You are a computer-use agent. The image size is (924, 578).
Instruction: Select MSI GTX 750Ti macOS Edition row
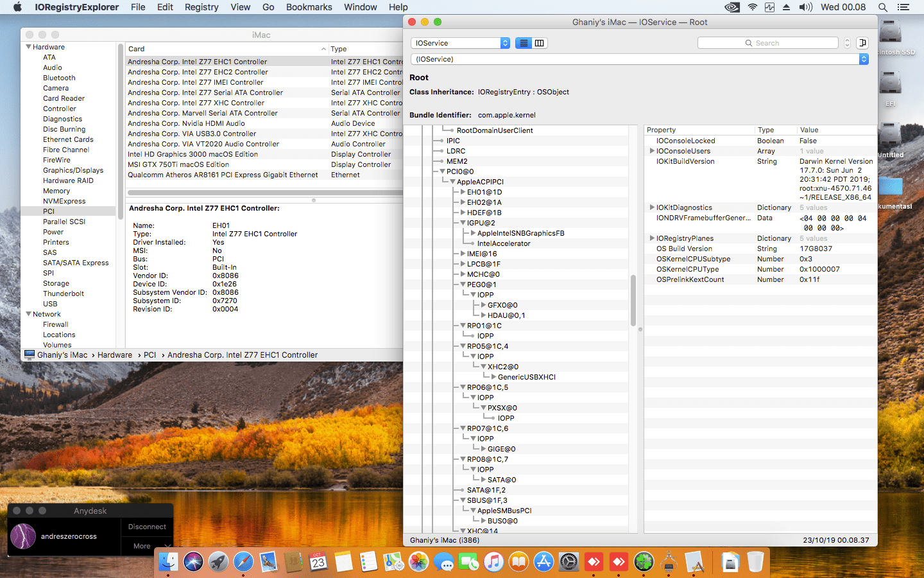tap(178, 164)
